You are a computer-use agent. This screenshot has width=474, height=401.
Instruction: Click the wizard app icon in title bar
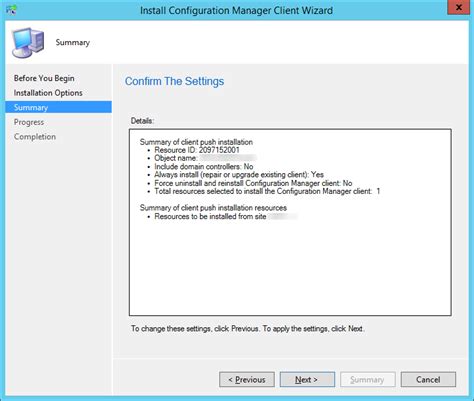[x=11, y=10]
